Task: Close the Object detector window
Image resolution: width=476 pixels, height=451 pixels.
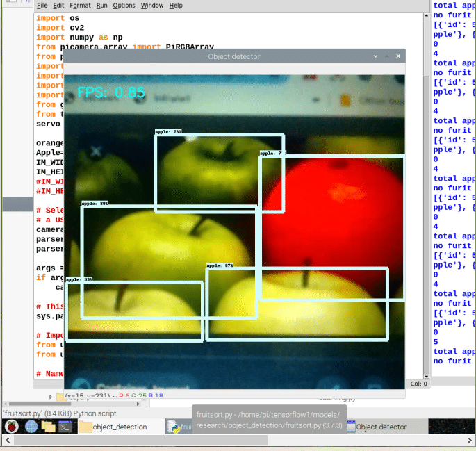Action: (398, 56)
